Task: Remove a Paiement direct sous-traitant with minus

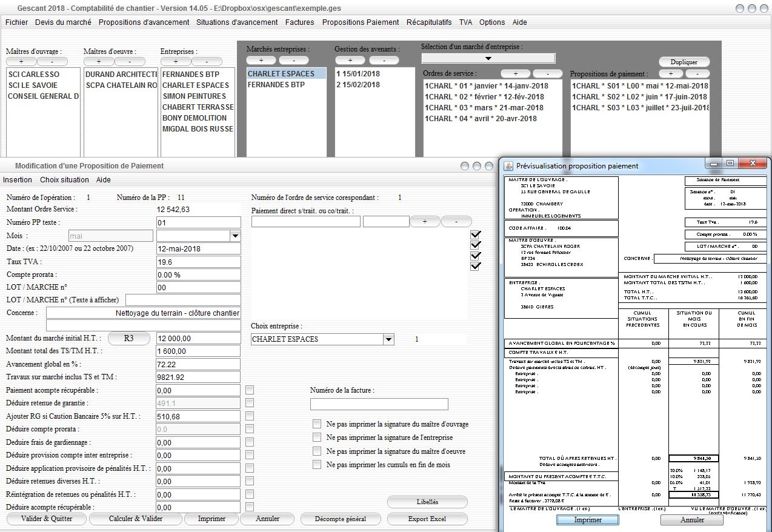Action: (457, 222)
